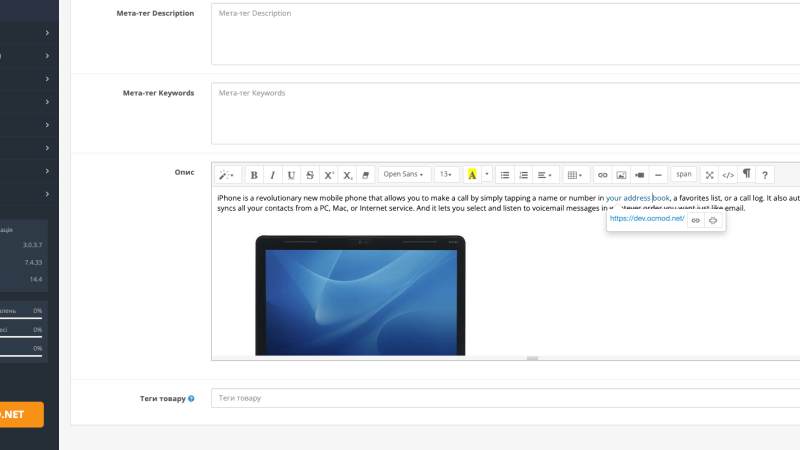Open the text color palette arrow
This screenshot has width=800, height=450.
tap(487, 175)
